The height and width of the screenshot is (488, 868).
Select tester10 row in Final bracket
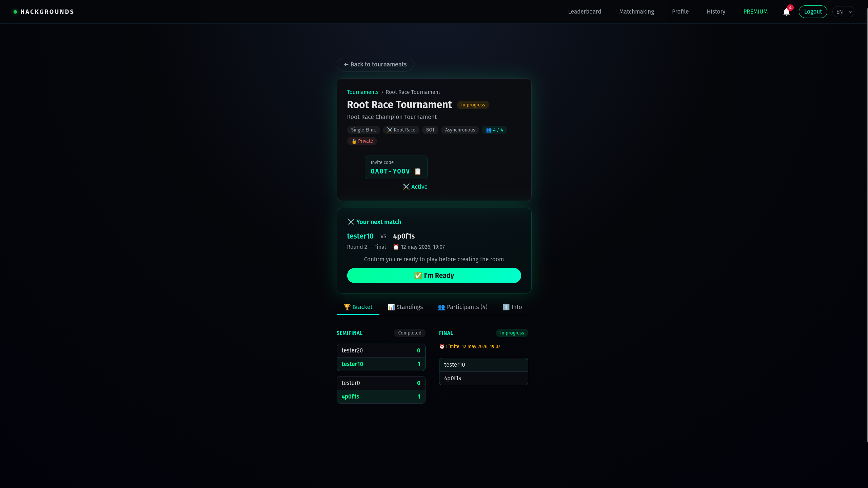(x=484, y=365)
